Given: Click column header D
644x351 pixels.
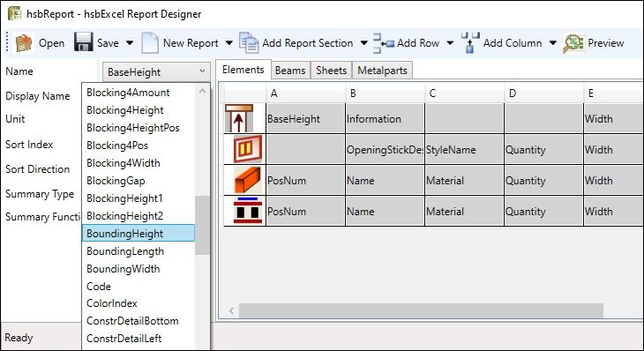Looking at the screenshot, I should [x=543, y=93].
